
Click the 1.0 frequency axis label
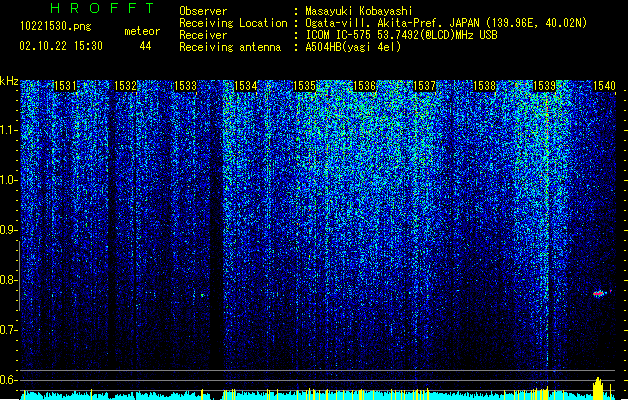(x=9, y=180)
